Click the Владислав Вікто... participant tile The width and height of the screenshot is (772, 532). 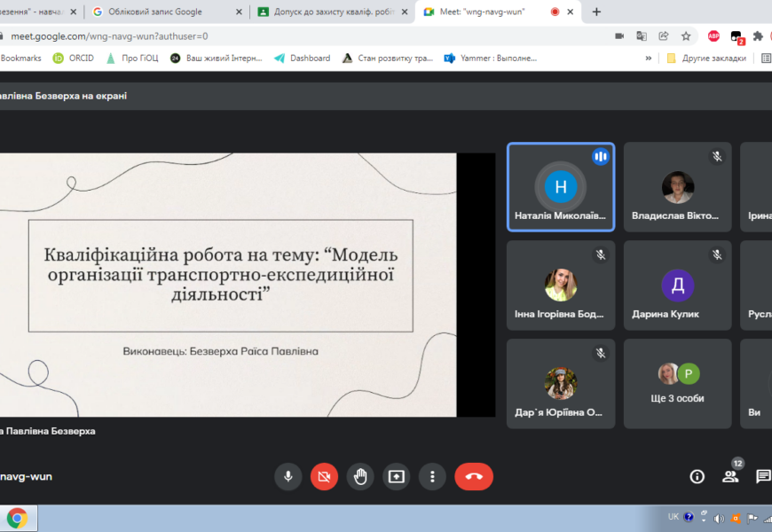coord(677,187)
